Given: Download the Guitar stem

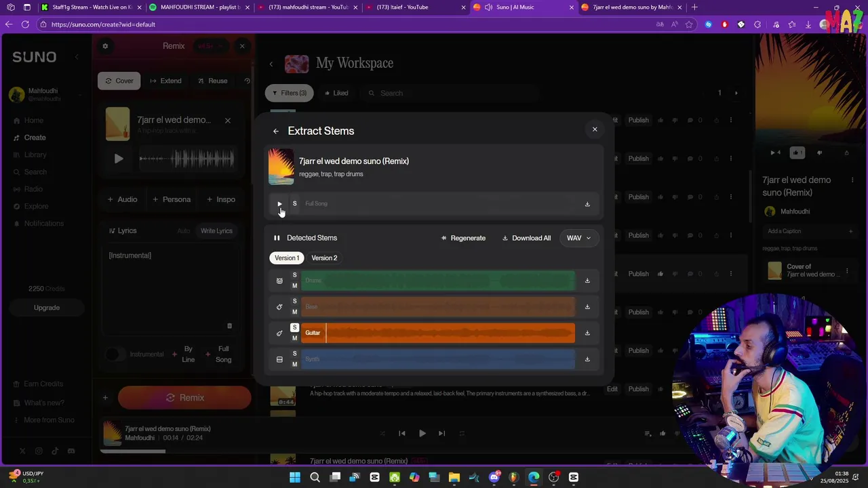Looking at the screenshot, I should tap(587, 333).
